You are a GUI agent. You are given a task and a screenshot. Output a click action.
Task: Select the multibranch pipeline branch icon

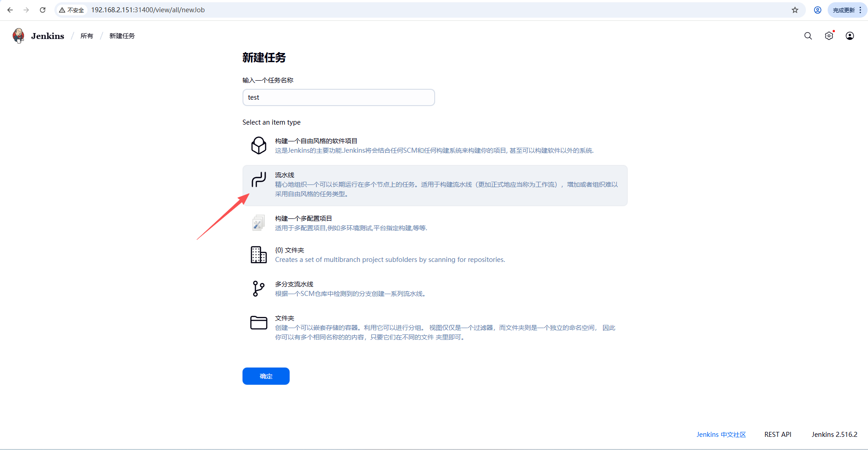pos(258,289)
